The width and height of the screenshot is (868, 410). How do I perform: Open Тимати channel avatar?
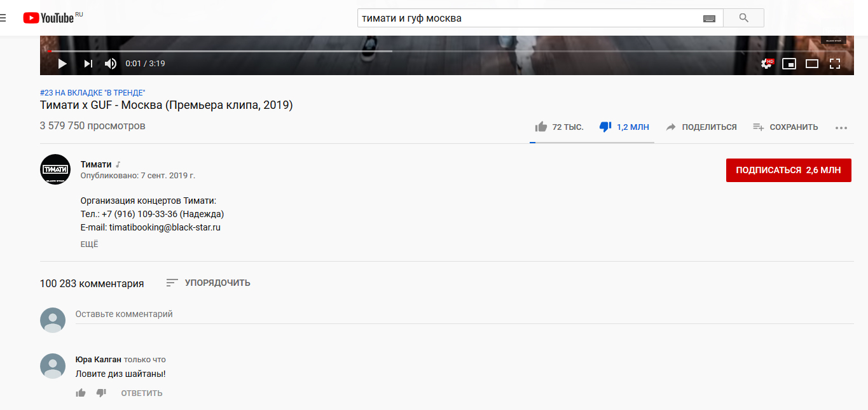pos(55,169)
